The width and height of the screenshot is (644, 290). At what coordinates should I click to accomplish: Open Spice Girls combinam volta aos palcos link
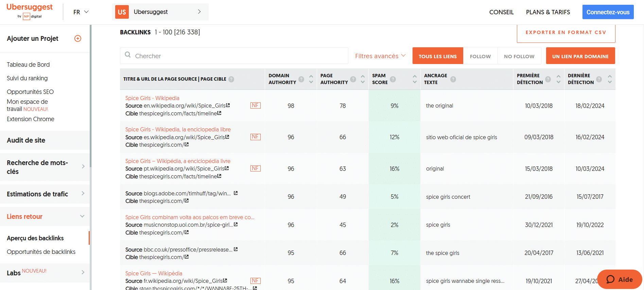190,217
